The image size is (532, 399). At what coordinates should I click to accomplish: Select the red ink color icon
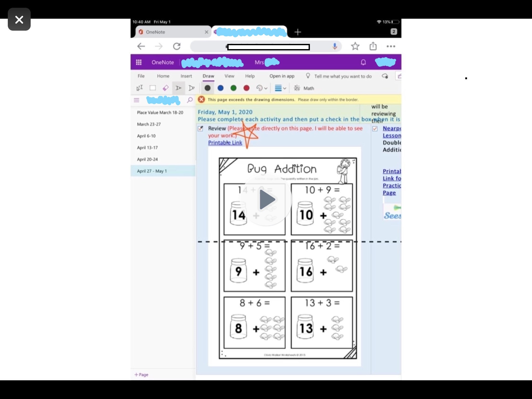pos(246,88)
